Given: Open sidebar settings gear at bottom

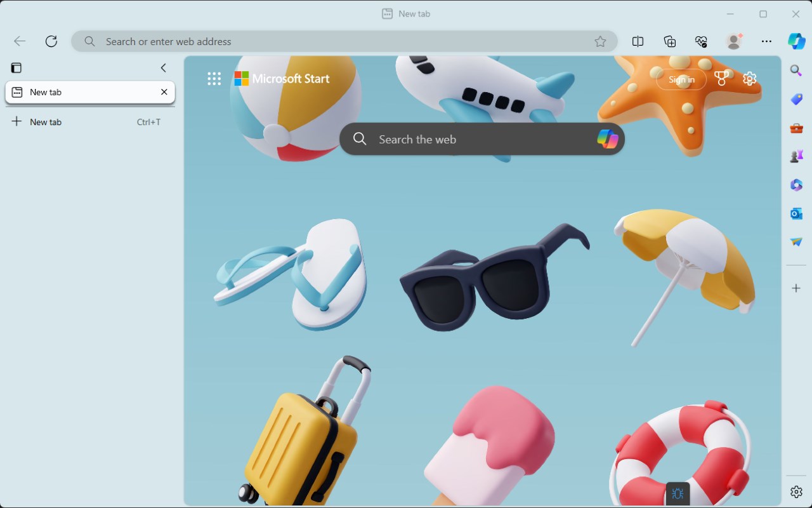Looking at the screenshot, I should 796,491.
